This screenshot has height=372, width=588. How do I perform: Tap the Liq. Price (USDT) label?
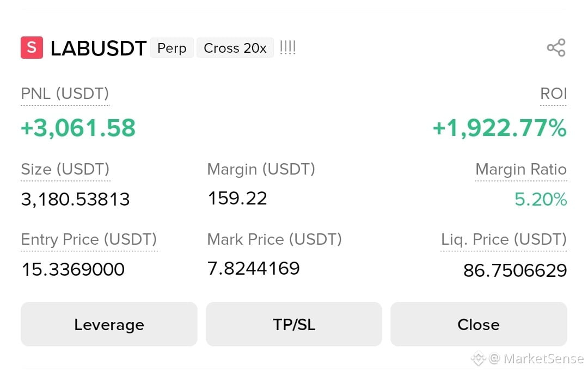click(504, 239)
